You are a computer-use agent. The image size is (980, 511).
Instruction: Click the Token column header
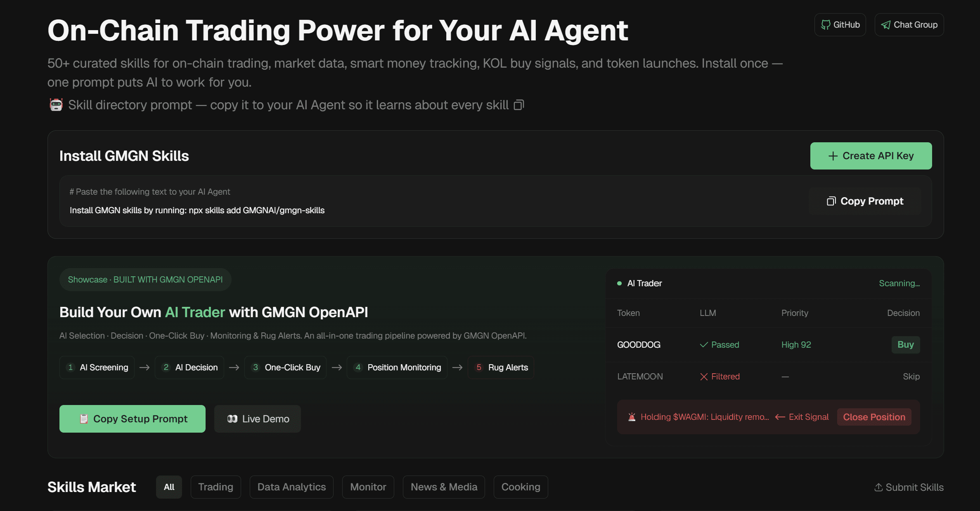click(x=628, y=313)
